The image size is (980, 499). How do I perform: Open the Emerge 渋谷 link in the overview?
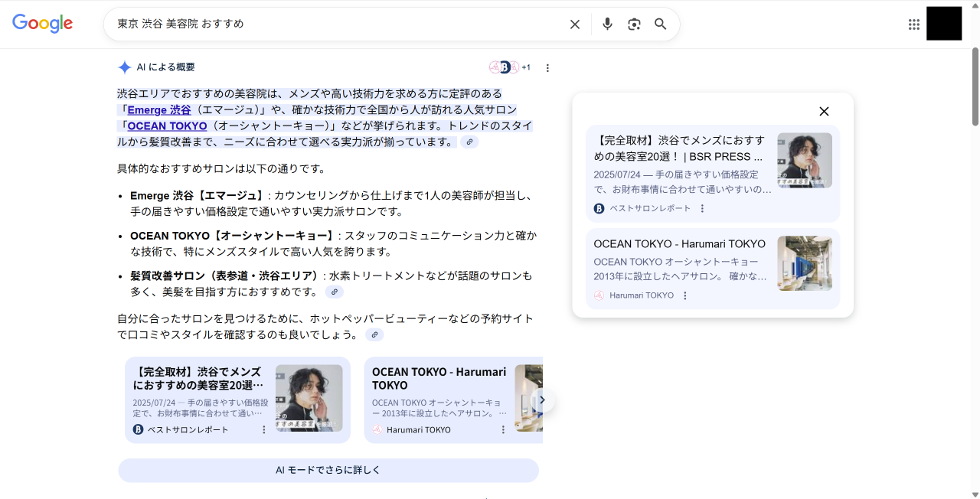(x=158, y=109)
